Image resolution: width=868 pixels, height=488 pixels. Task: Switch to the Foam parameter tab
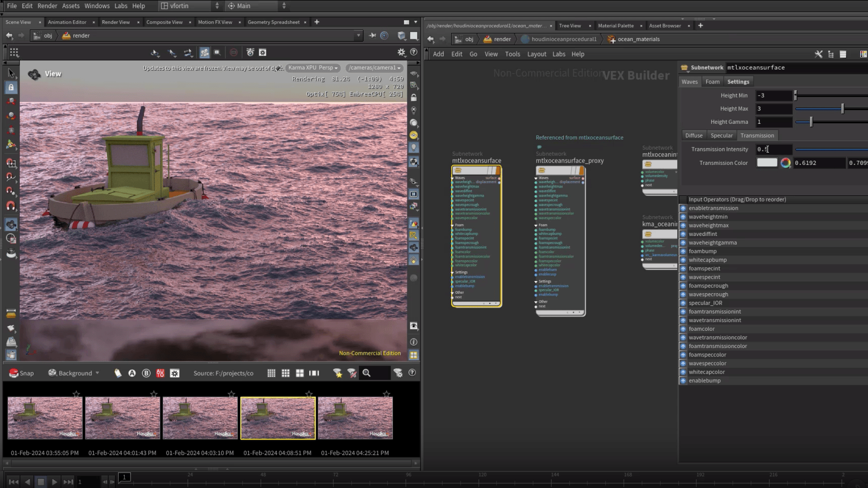coord(712,82)
